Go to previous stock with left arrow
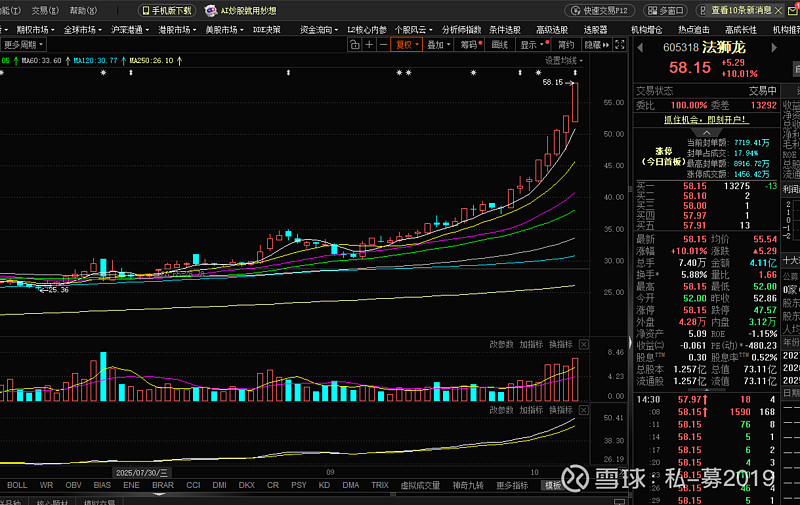 tap(640, 47)
